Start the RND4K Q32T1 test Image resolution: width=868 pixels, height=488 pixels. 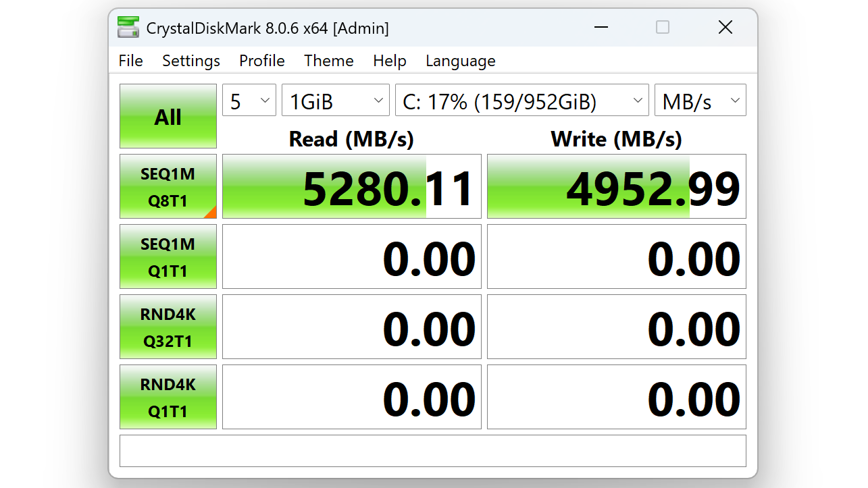(168, 327)
